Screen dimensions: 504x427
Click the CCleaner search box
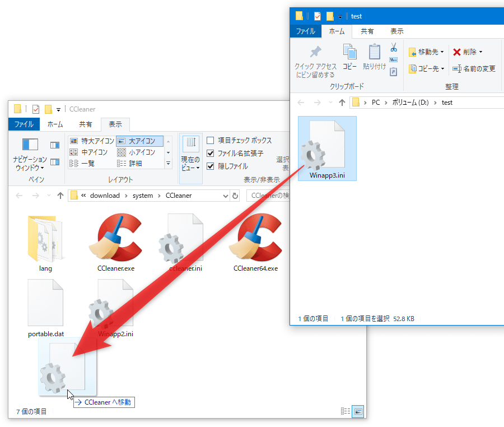[x=268, y=196]
